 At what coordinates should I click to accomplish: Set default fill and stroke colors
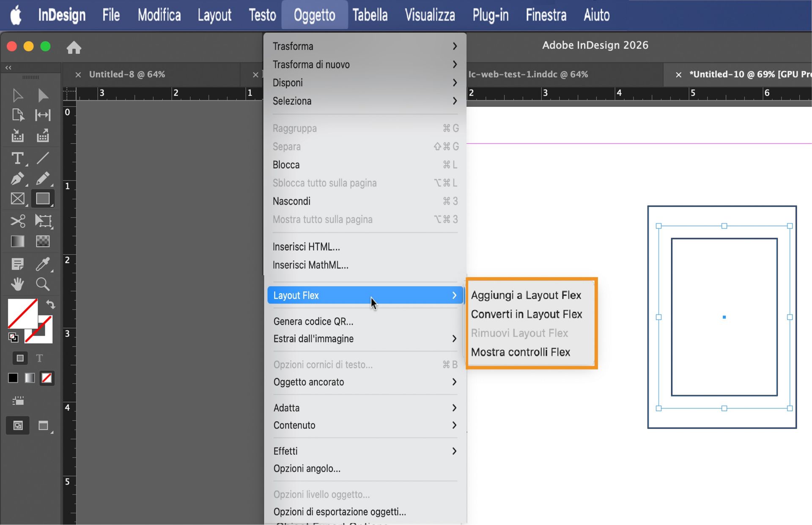(x=13, y=338)
